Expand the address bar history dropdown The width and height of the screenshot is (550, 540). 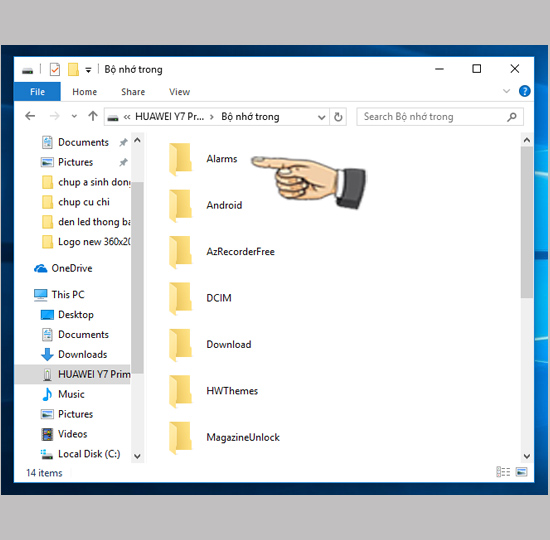click(321, 117)
